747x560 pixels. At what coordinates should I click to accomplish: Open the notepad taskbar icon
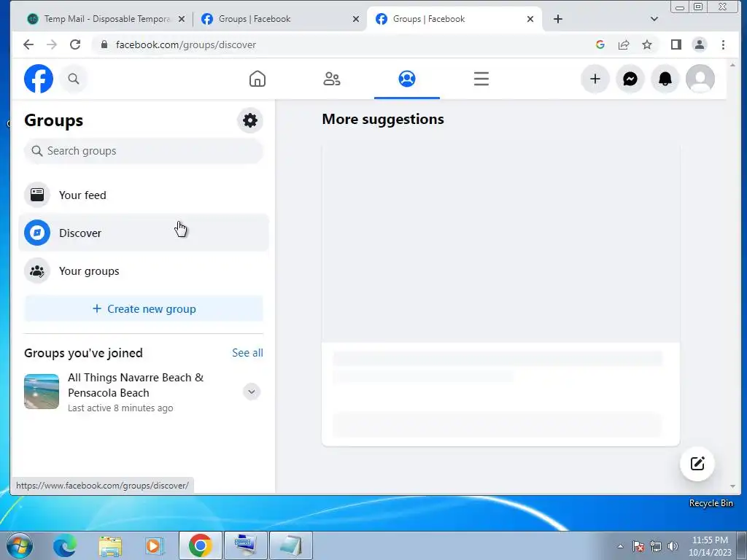290,545
